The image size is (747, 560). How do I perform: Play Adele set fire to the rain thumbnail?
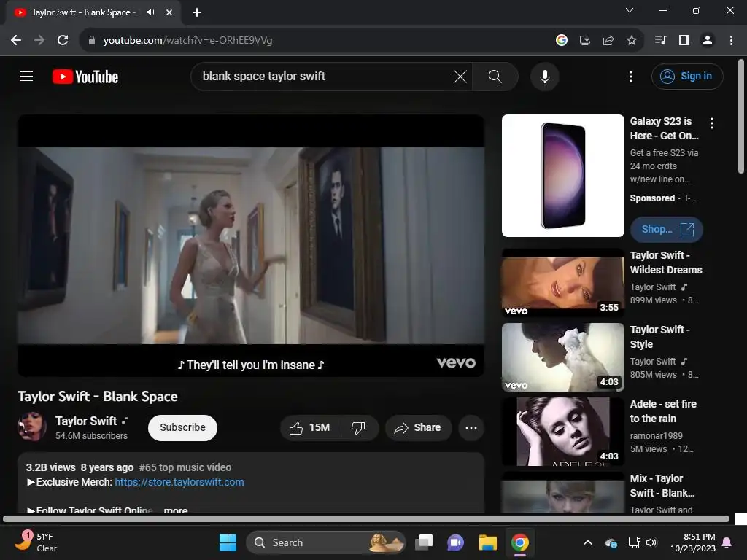tap(562, 432)
